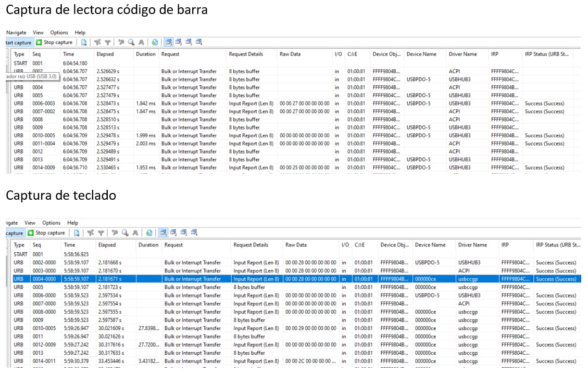Click the magnifier icon in the lower keyboard toolbar
Image resolution: width=588 pixels, height=374 pixels.
(x=125, y=233)
